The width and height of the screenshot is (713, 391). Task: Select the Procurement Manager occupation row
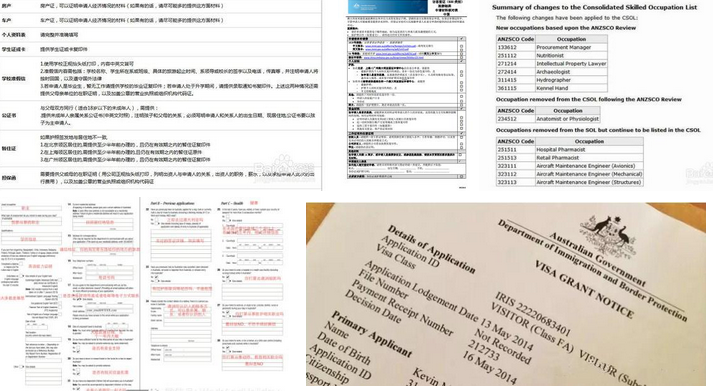[x=552, y=47]
